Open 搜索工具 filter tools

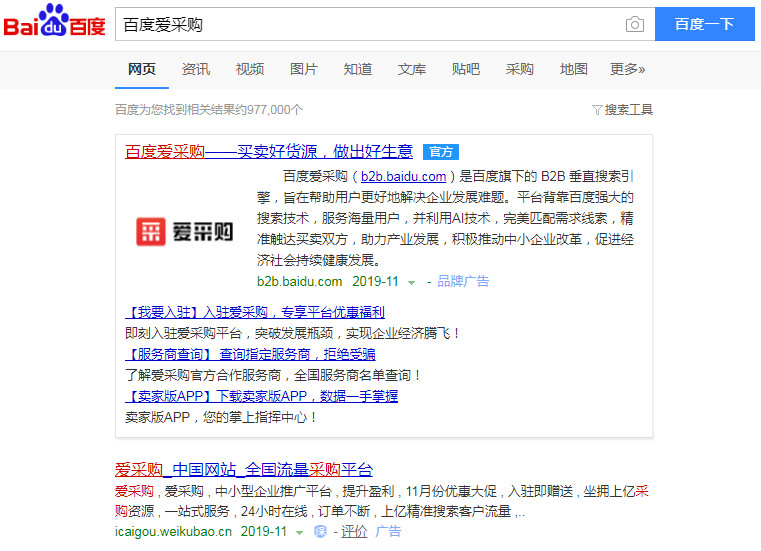pyautogui.click(x=622, y=109)
